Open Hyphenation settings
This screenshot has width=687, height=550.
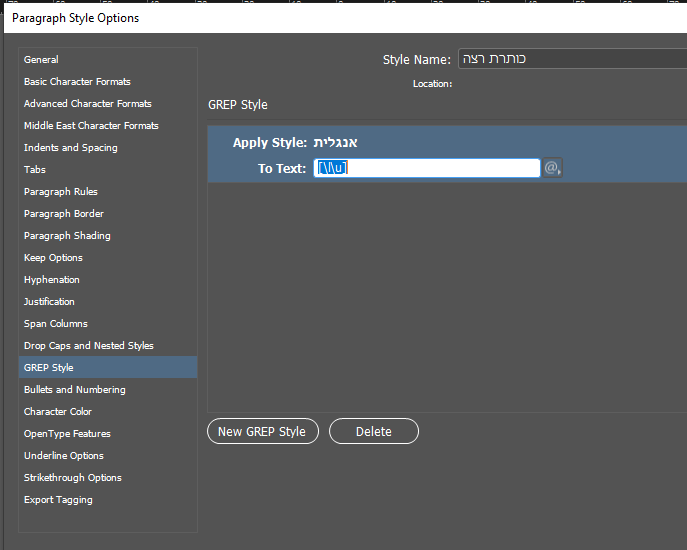pyautogui.click(x=108, y=280)
